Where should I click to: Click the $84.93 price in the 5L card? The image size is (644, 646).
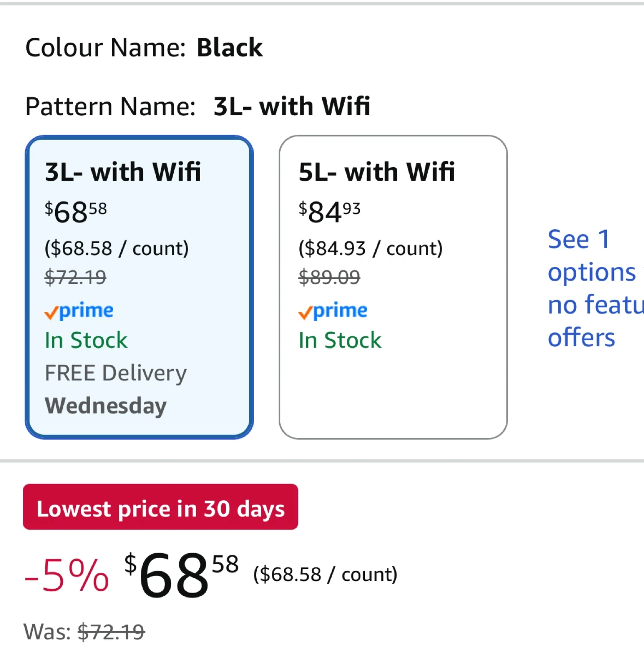point(329,212)
